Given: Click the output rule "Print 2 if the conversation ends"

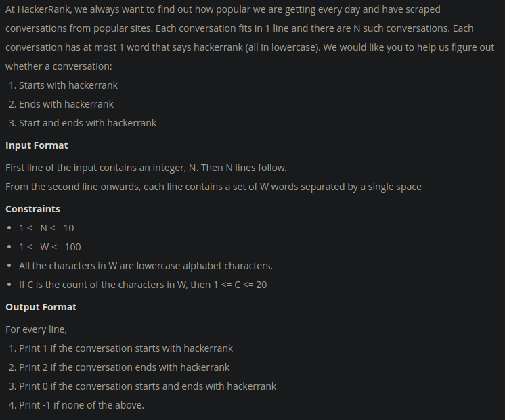Looking at the screenshot, I should click(x=124, y=367).
